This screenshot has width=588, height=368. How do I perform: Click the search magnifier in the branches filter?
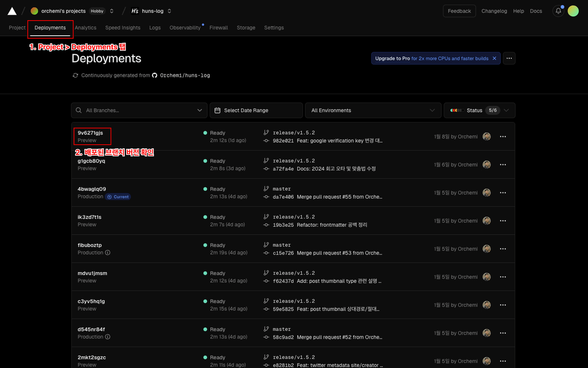click(x=79, y=110)
